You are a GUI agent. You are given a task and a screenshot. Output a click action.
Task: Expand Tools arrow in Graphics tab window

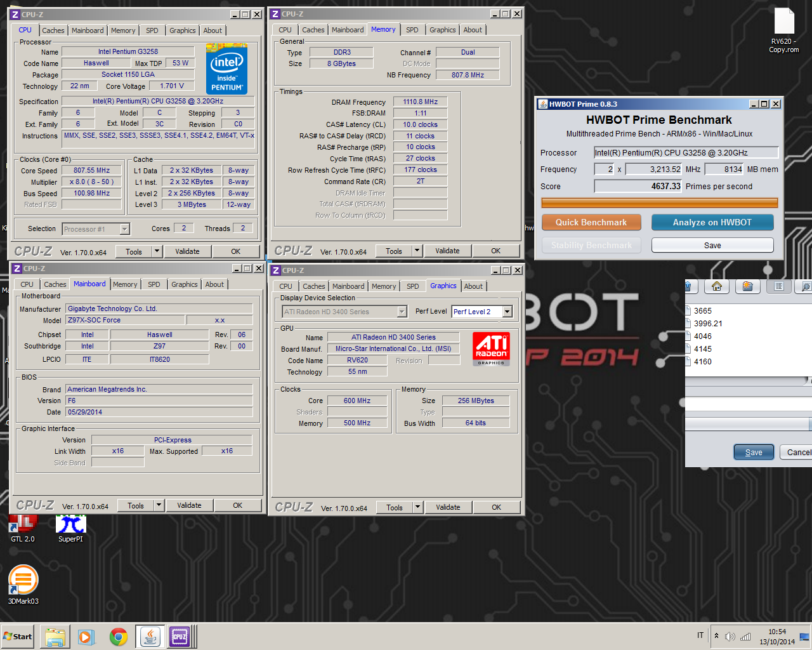[417, 507]
